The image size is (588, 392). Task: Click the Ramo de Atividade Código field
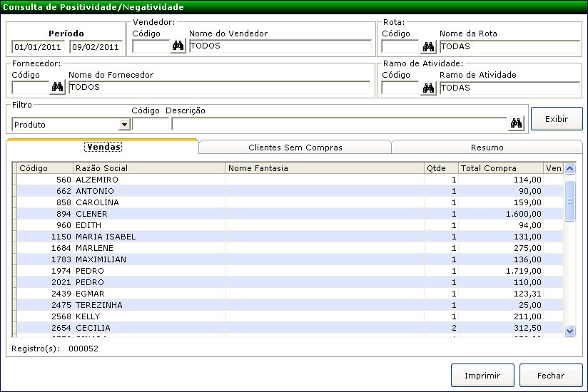pyautogui.click(x=400, y=88)
